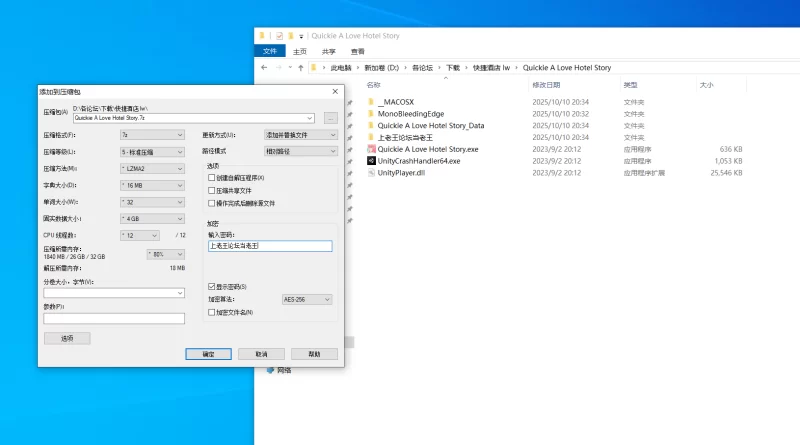Select the Quickie A Love Hotel Story_Data folder icon
The image size is (800, 445).
[371, 126]
